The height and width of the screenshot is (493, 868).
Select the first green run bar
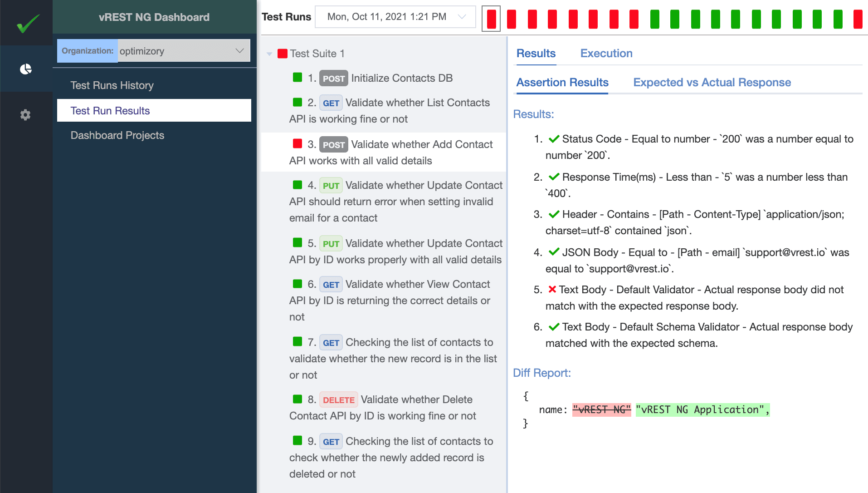pyautogui.click(x=654, y=19)
